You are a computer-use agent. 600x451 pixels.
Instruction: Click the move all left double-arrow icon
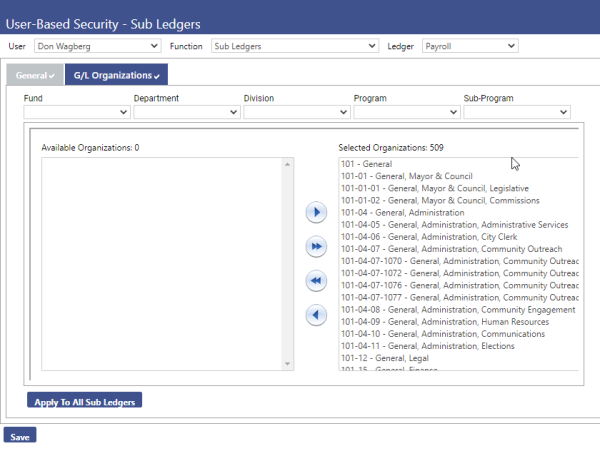pos(316,281)
